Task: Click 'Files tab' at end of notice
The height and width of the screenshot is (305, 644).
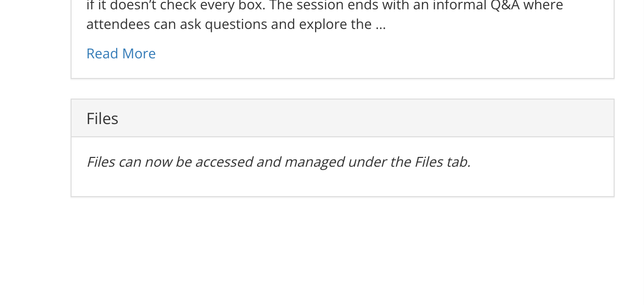Action: (x=442, y=162)
